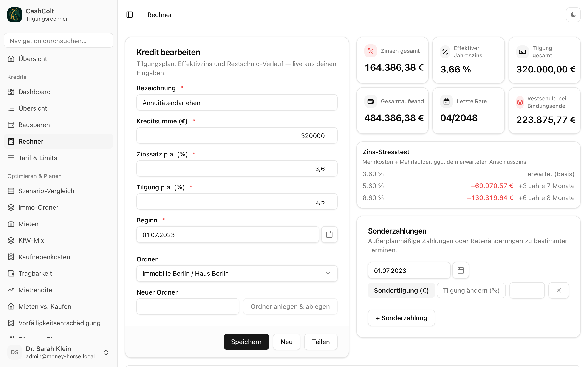Focus the Navigation durchsuchen search field
The width and height of the screenshot is (588, 367).
coord(59,41)
